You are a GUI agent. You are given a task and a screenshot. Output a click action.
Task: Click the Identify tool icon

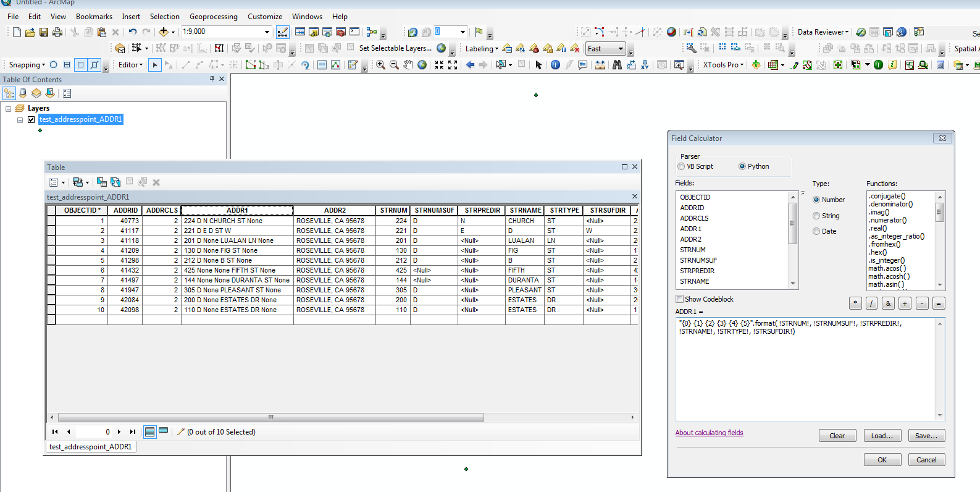pos(555,65)
